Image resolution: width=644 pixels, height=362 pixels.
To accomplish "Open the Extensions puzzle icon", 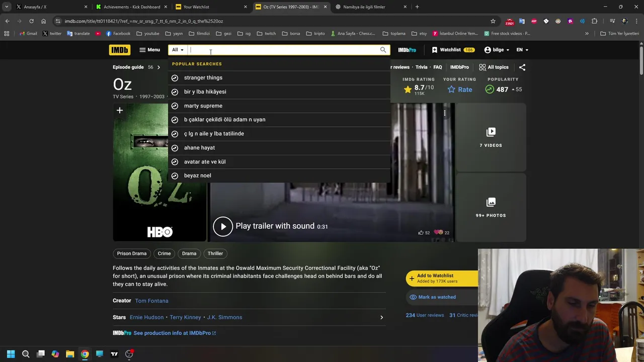I will 595,21.
